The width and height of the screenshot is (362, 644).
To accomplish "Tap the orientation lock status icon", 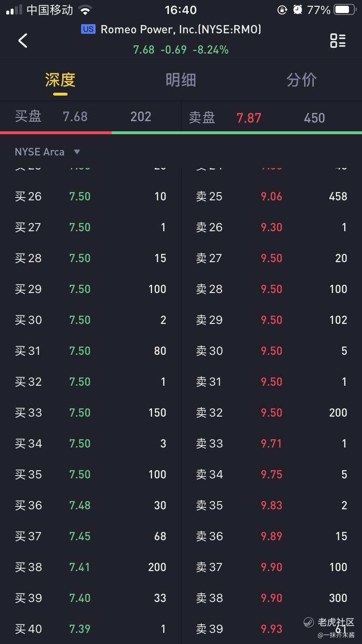I will point(282,10).
